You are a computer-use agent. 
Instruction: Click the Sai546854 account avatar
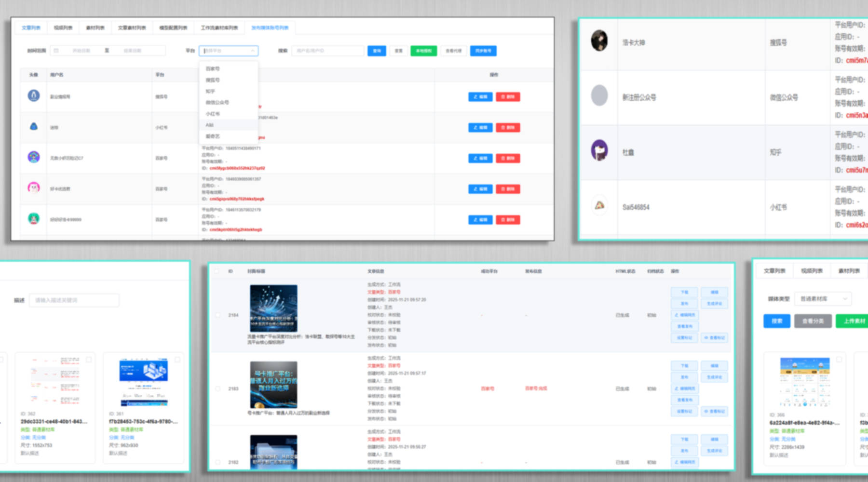pyautogui.click(x=599, y=206)
